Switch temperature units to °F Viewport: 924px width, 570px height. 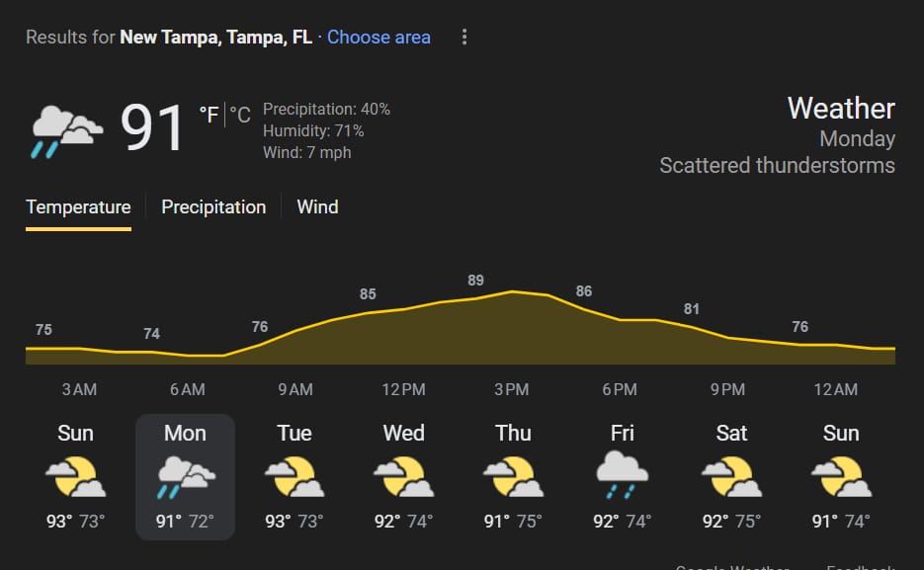click(209, 115)
